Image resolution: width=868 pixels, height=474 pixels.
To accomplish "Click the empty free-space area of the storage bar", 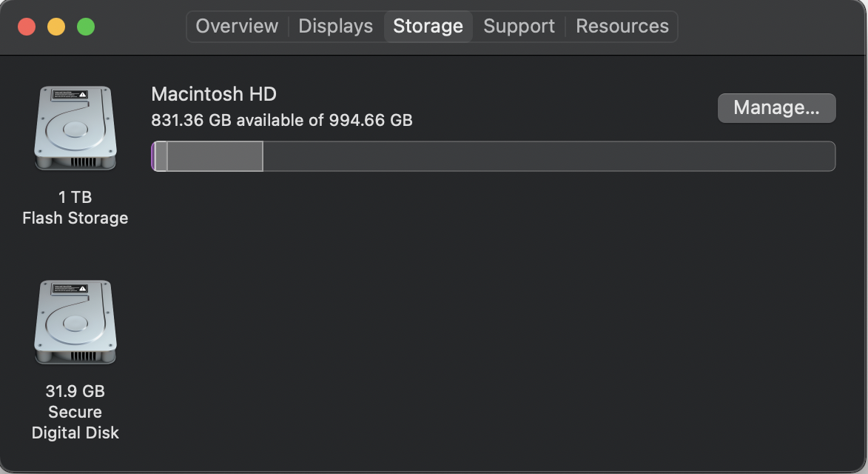I will pos(548,156).
